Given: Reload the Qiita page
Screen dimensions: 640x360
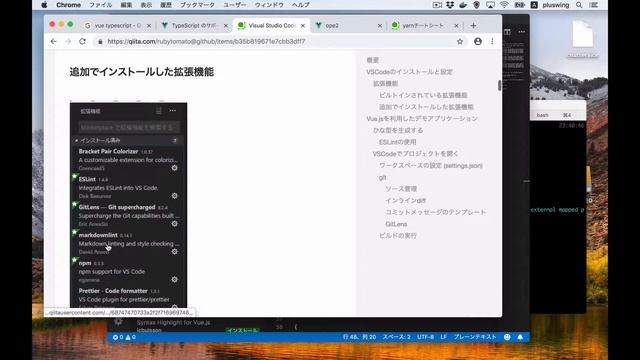Looking at the screenshot, I should coord(82,41).
